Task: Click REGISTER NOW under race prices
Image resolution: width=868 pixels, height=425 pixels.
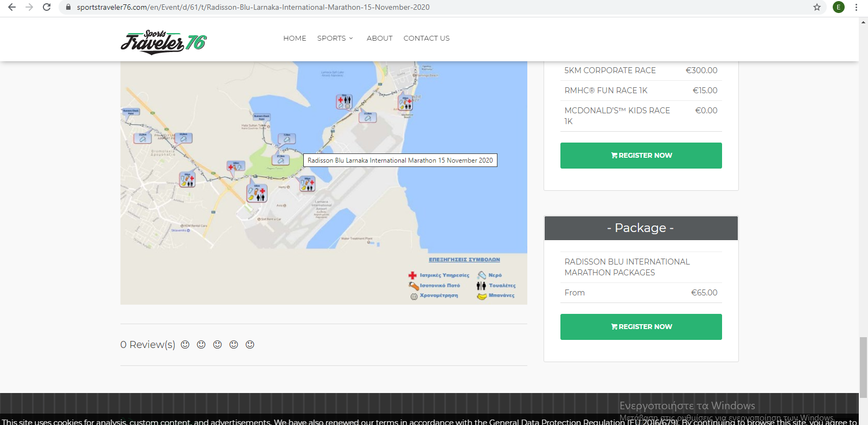Action: pyautogui.click(x=641, y=156)
